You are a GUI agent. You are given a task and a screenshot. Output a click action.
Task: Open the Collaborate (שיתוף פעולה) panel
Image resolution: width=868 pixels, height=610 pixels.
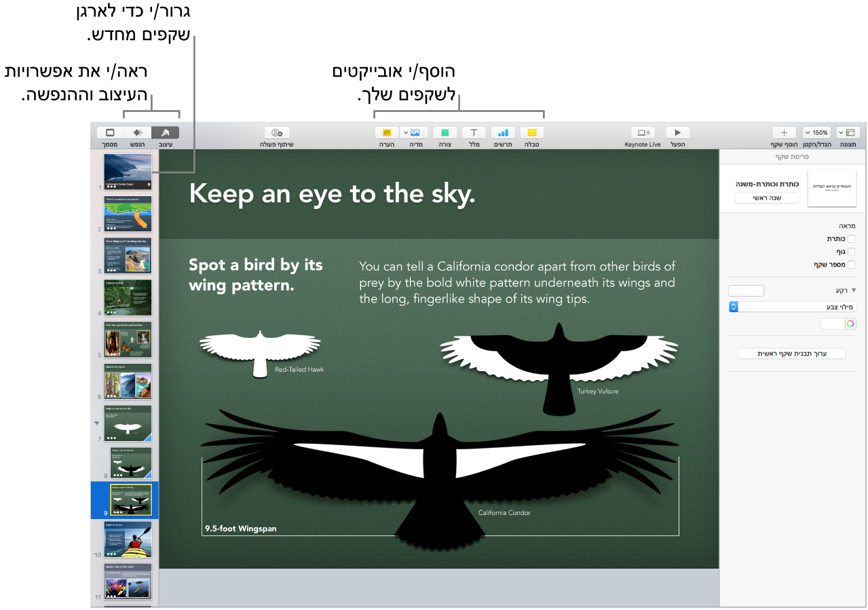coord(276,134)
